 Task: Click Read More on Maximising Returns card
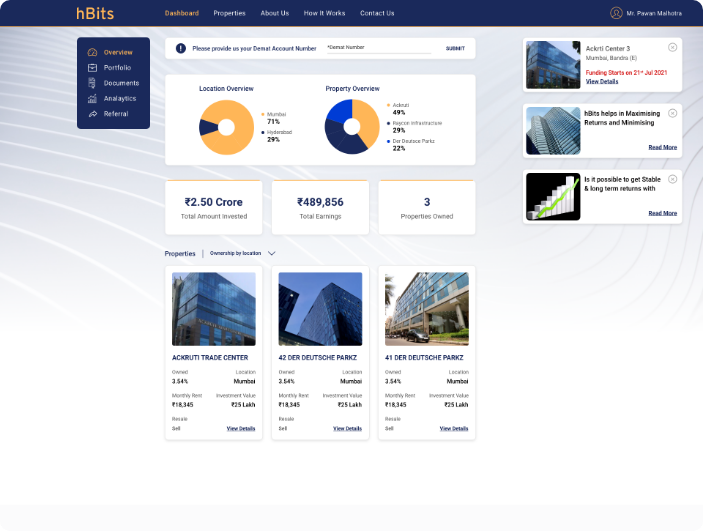click(662, 147)
